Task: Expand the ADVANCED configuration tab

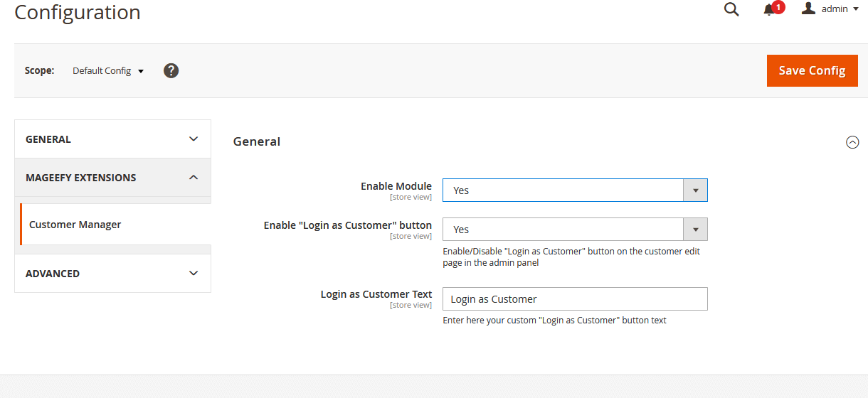Action: coord(53,274)
